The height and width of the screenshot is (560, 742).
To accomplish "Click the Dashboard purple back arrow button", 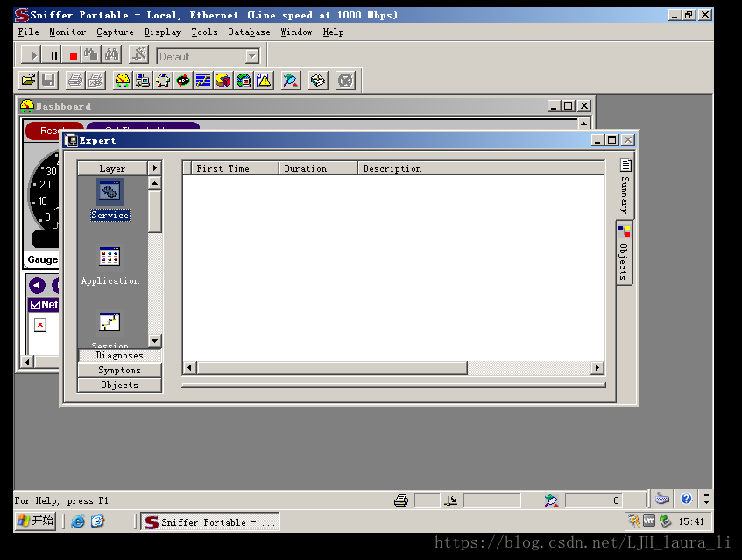I will (x=37, y=286).
